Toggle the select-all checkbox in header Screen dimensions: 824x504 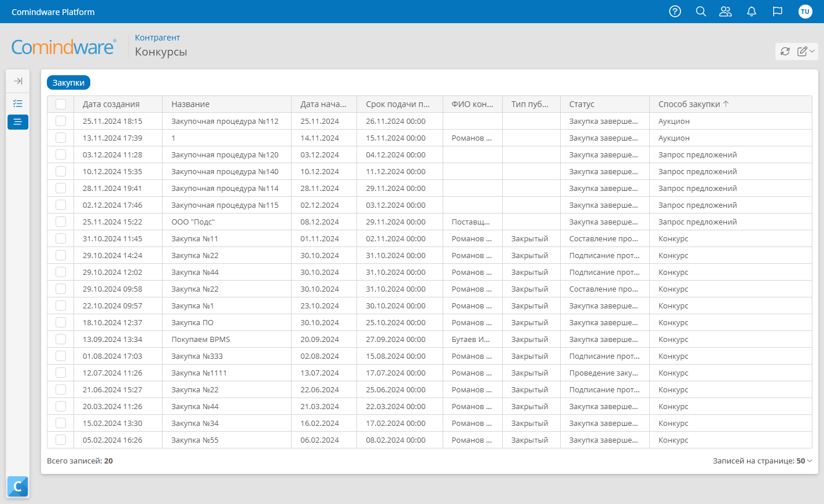[61, 104]
